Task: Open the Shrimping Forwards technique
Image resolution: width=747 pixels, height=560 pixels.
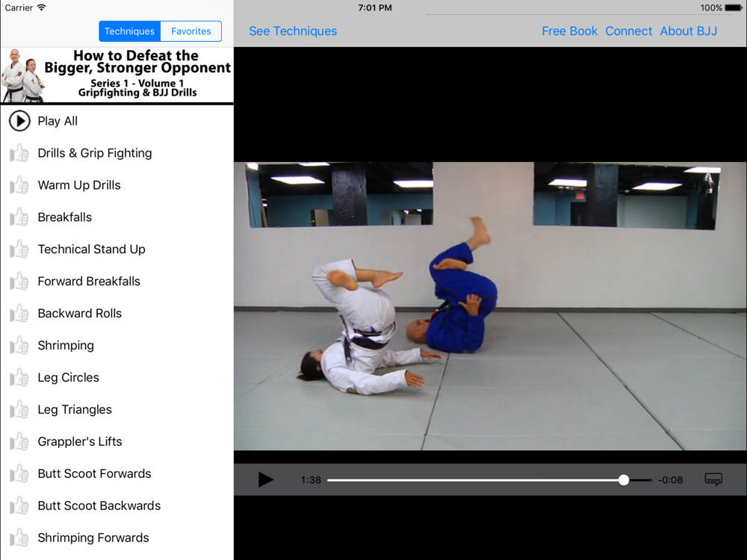Action: [93, 538]
